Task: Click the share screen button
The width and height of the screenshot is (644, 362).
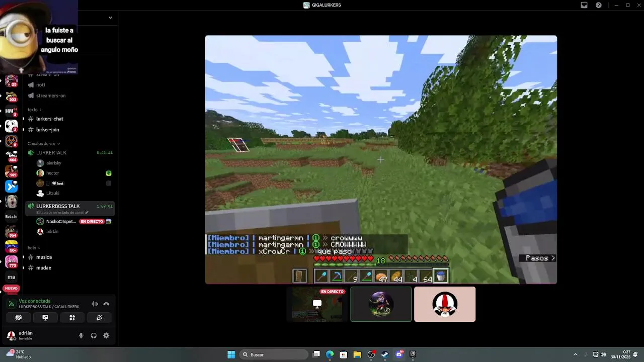Action: coord(45,318)
